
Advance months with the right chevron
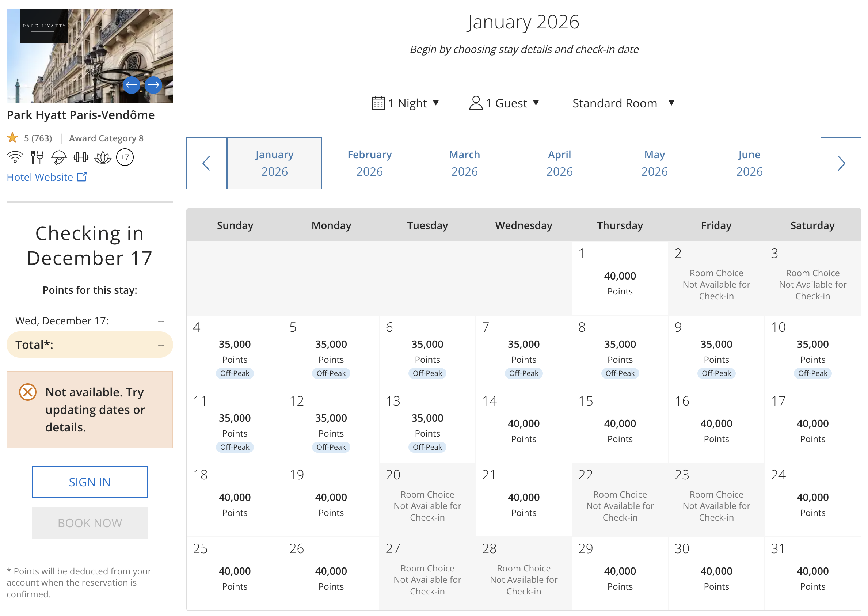(x=840, y=163)
